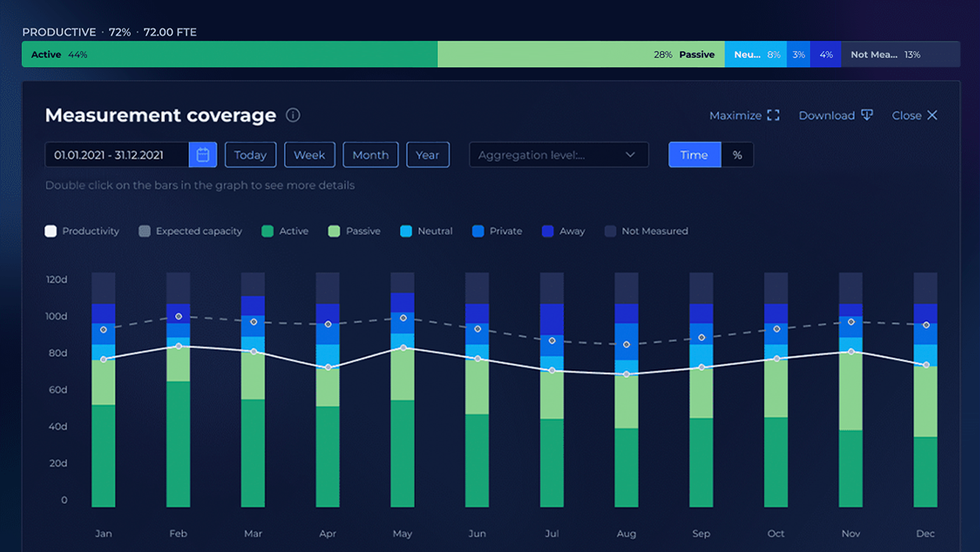Select the Today range button

point(250,155)
